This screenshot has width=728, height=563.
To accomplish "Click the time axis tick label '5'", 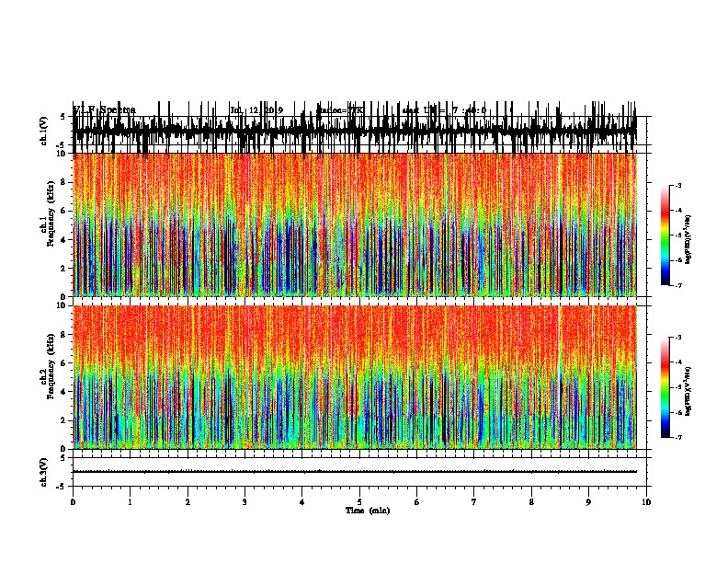I will 359,502.
